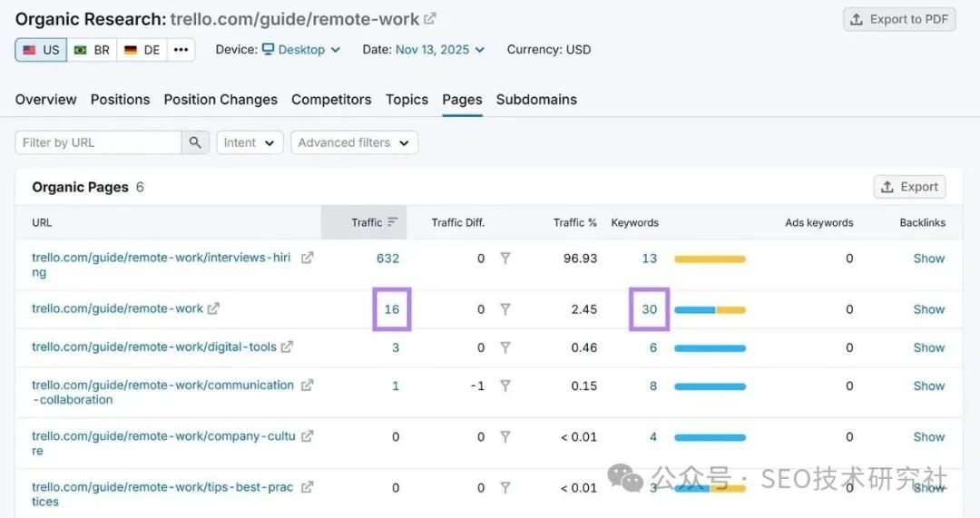Show backlinks for digital-tools row

[929, 347]
